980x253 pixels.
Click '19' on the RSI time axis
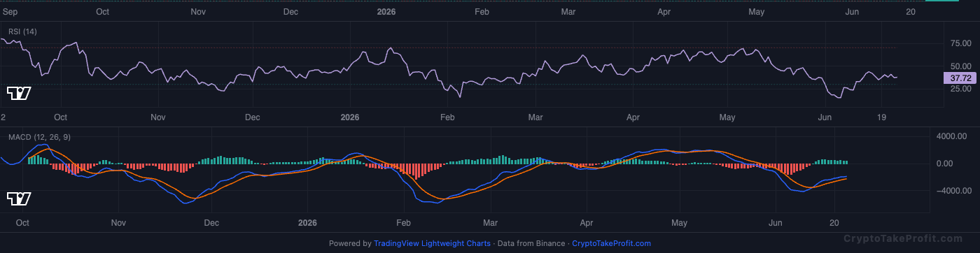point(882,117)
